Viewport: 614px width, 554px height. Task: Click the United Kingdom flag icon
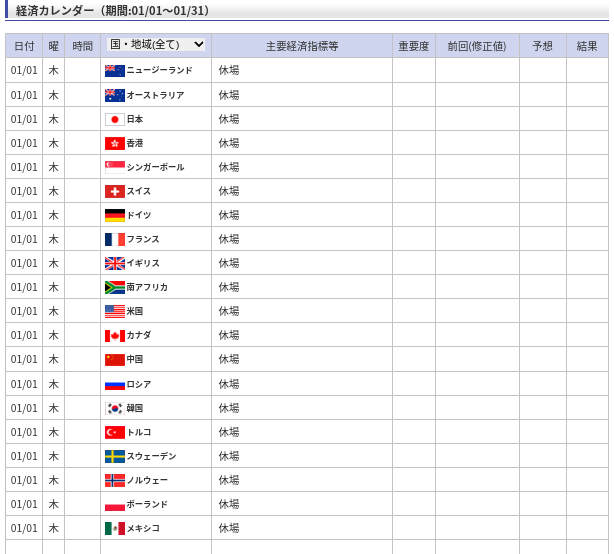[x=114, y=263]
